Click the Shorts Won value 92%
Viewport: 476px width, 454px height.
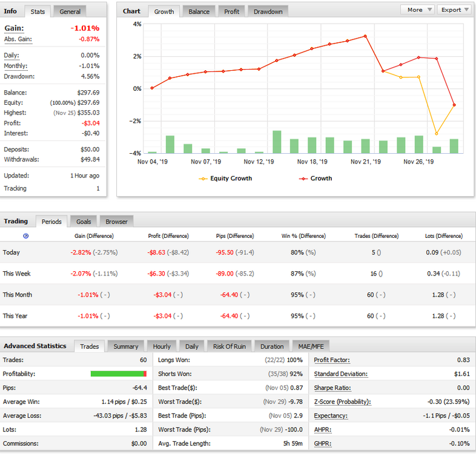(296, 374)
